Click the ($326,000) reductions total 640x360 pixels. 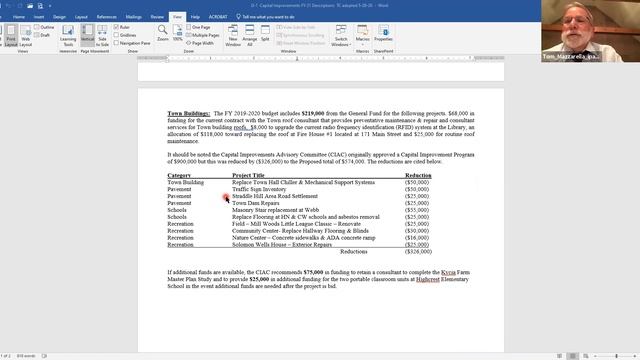(418, 252)
